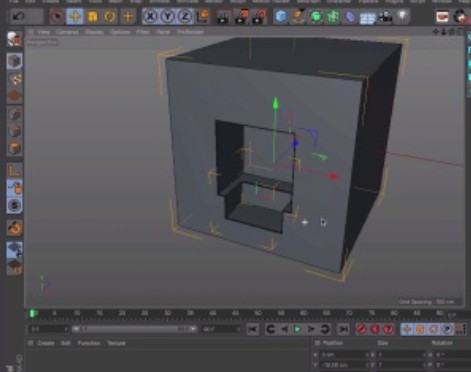Activate the Move tool
Image resolution: width=471 pixels, height=372 pixels.
coord(75,16)
